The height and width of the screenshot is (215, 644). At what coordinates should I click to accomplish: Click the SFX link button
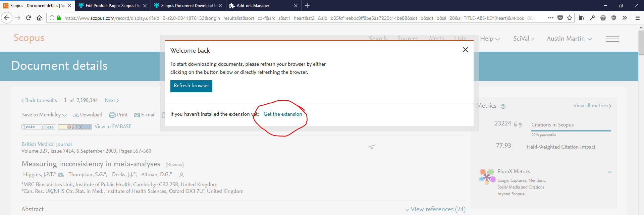click(75, 127)
